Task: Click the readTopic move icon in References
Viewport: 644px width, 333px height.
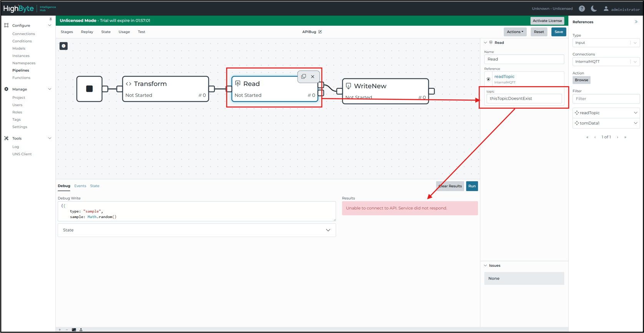Action: click(577, 113)
